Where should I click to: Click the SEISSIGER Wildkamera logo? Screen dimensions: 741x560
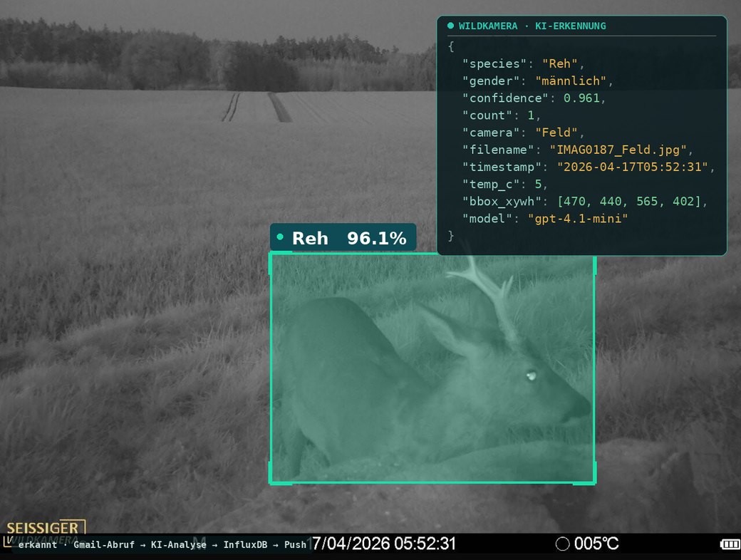[x=46, y=533]
